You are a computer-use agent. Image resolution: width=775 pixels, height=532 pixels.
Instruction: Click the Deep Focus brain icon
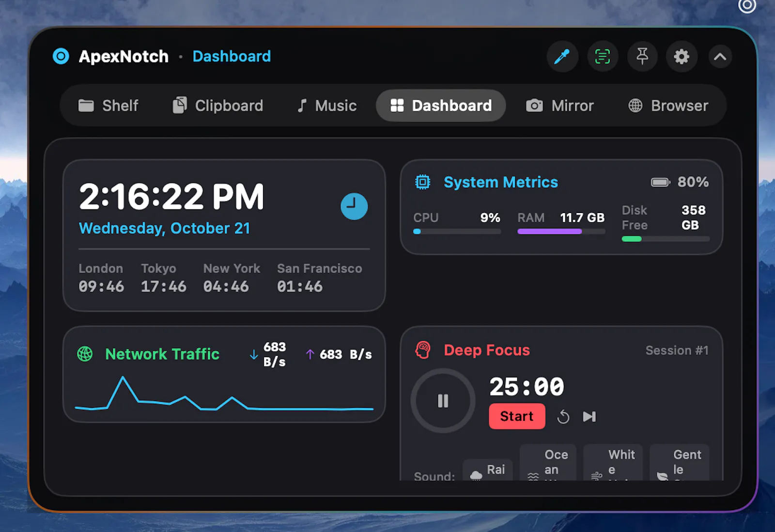[423, 350]
